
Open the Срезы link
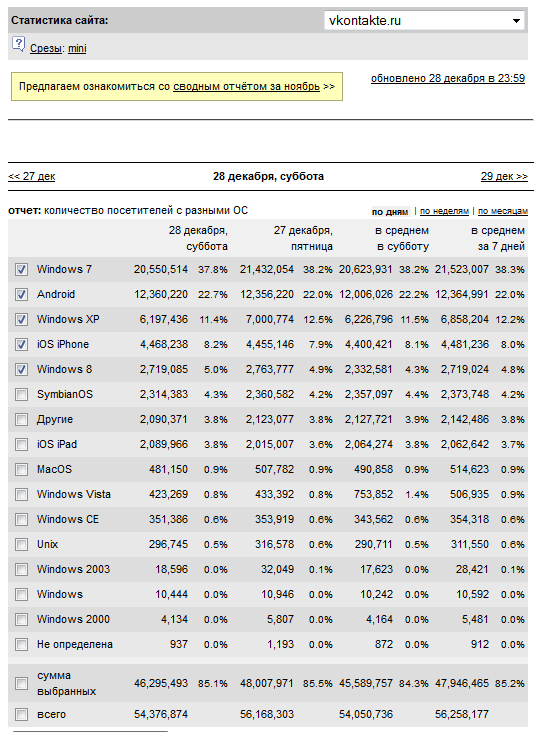click(x=46, y=49)
